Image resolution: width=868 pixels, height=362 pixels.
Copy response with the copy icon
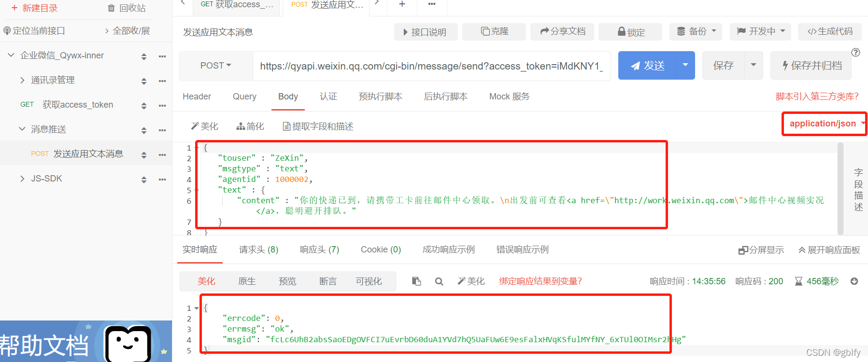[x=416, y=281]
